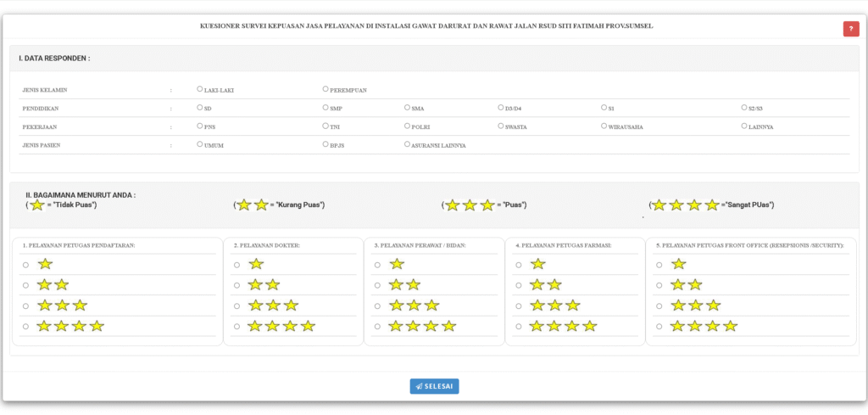Image resolution: width=868 pixels, height=415 pixels.
Task: Select PNS as occupation
Action: coord(199,126)
